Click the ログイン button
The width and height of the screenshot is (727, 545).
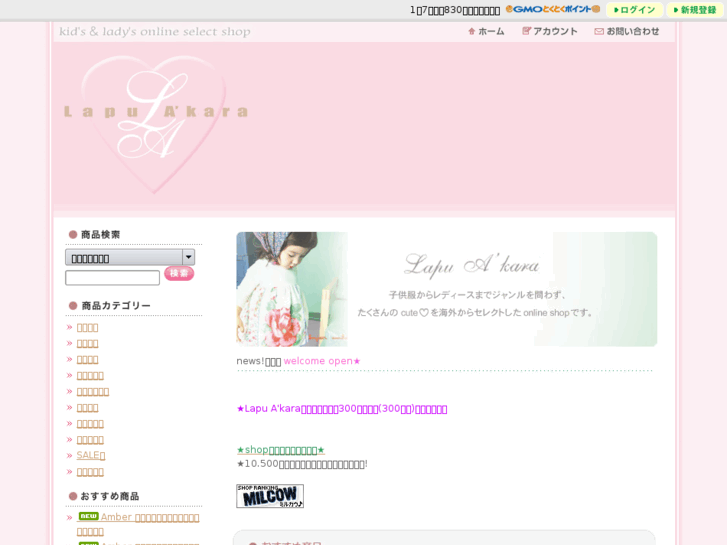[x=634, y=10]
